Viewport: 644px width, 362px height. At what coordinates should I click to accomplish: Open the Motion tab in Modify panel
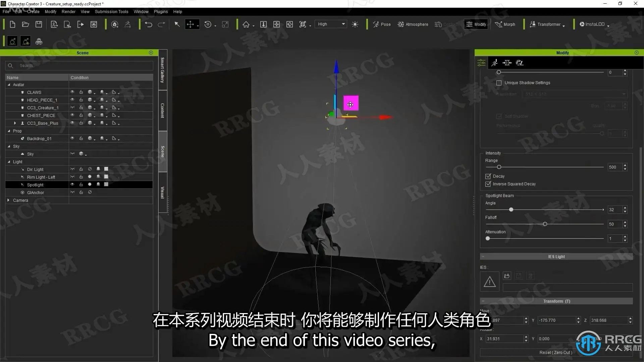pyautogui.click(x=494, y=63)
